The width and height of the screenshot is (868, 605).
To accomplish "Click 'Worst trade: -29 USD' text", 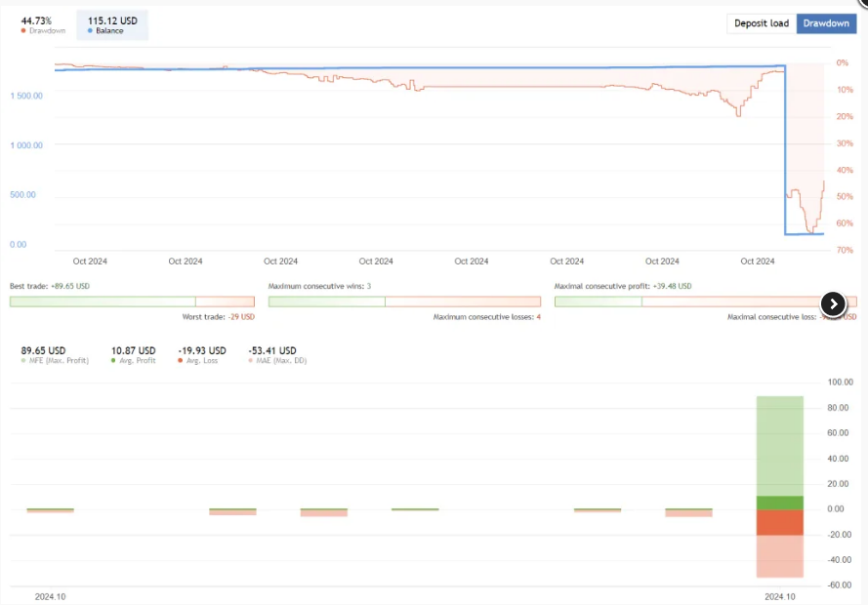I will pyautogui.click(x=218, y=317).
